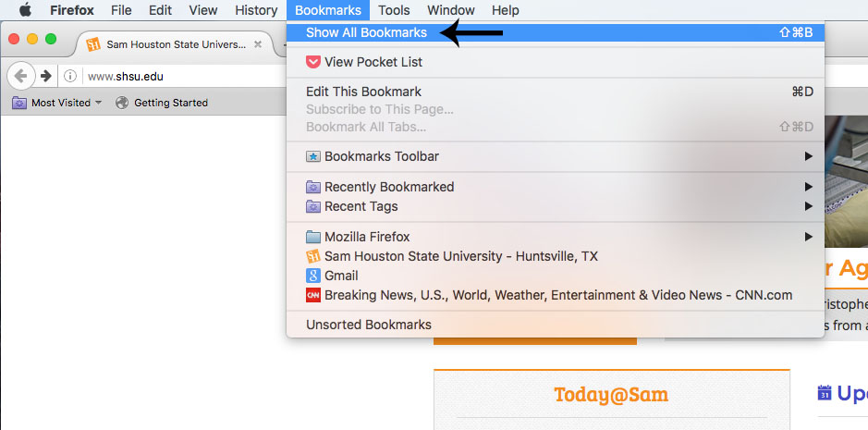Open the File menu
868x430 pixels.
pyautogui.click(x=121, y=10)
